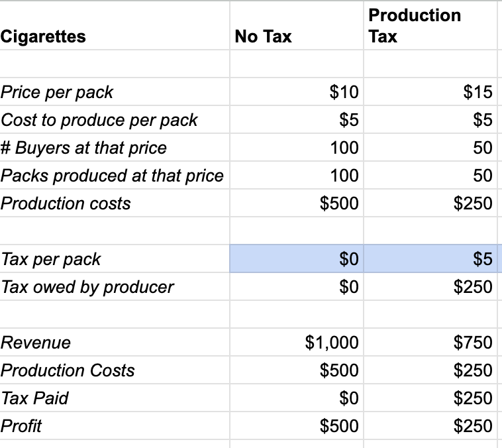The width and height of the screenshot is (502, 448).
Task: Click the Tax owed by producer label
Action: pyautogui.click(x=87, y=287)
